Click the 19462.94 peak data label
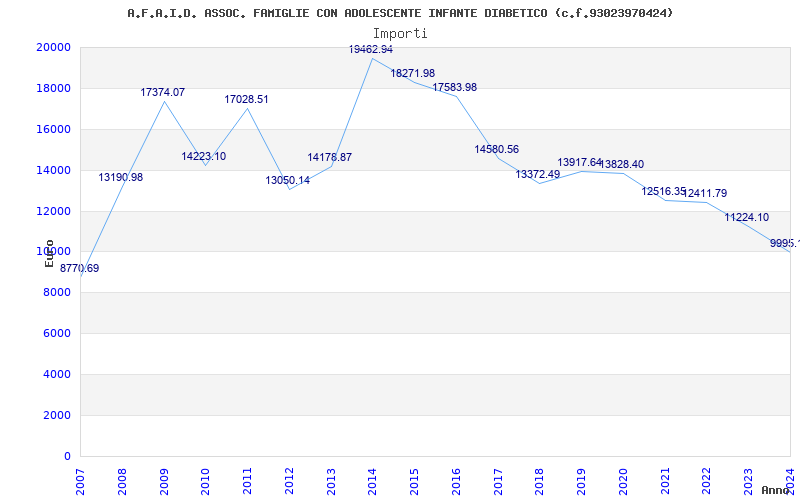800x500 pixels. (370, 49)
